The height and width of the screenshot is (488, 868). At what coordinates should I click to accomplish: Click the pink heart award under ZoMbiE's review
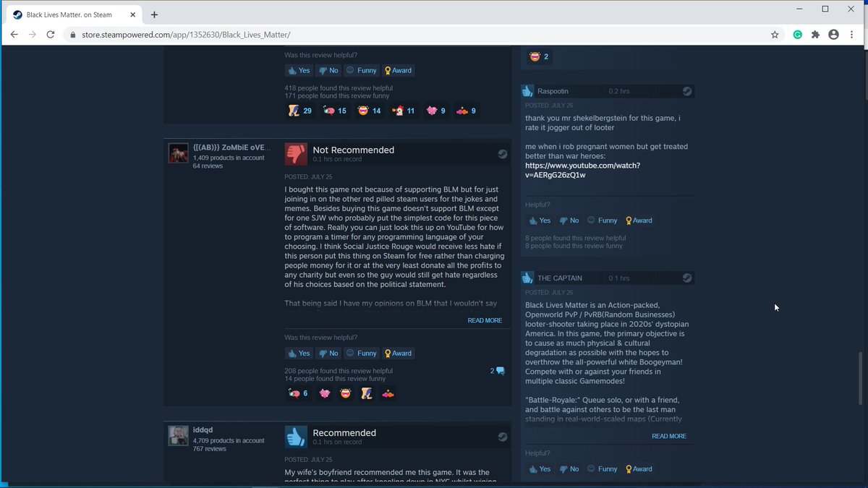point(325,393)
